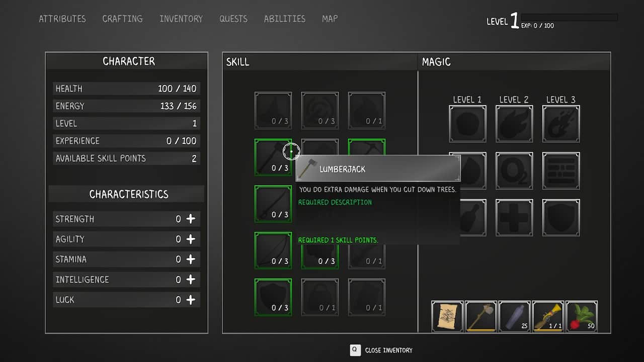Pick the meteor spell under Level 3

pos(561,124)
